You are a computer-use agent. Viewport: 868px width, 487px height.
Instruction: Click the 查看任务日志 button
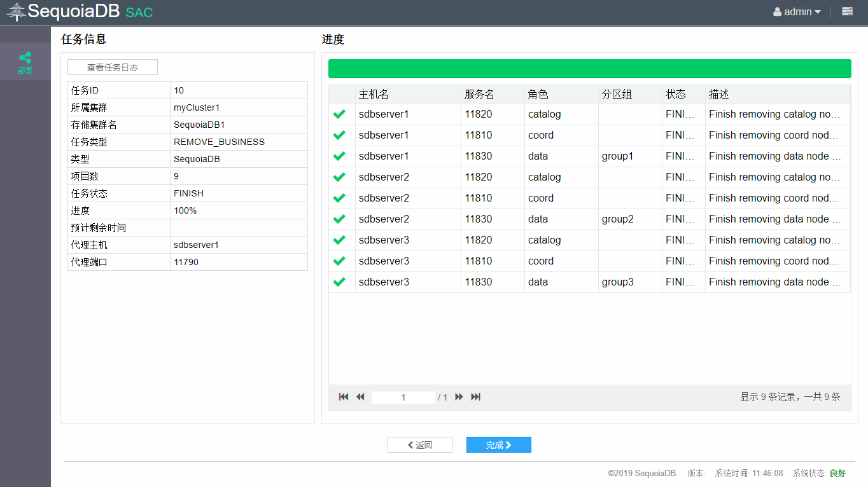tap(113, 67)
